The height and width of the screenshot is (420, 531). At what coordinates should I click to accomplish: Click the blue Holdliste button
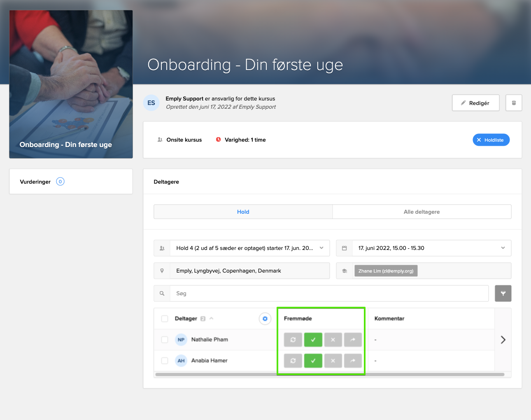[491, 140]
